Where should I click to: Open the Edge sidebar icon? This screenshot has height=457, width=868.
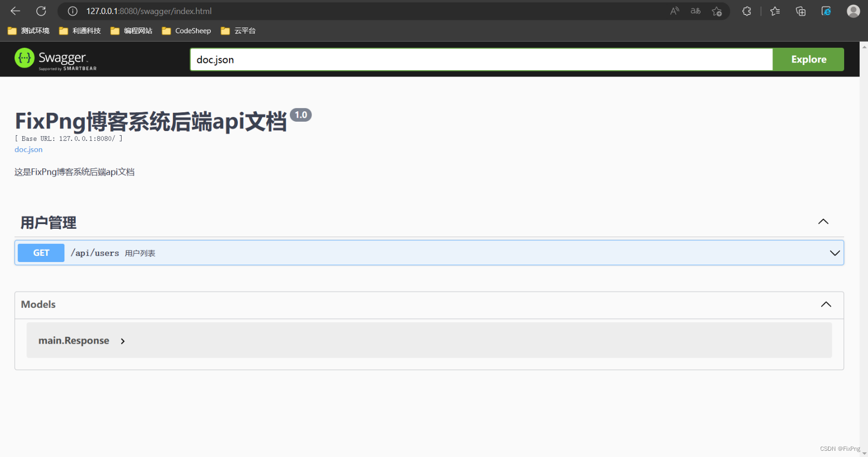point(826,11)
